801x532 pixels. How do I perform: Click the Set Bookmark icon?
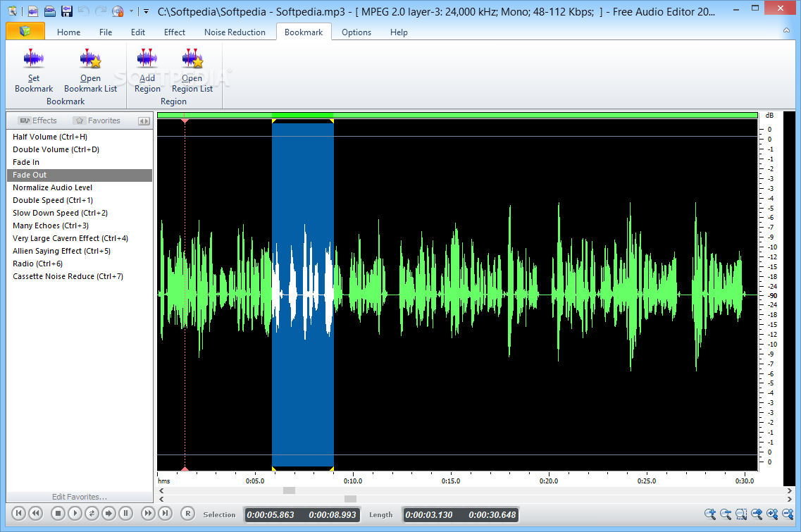[34, 71]
